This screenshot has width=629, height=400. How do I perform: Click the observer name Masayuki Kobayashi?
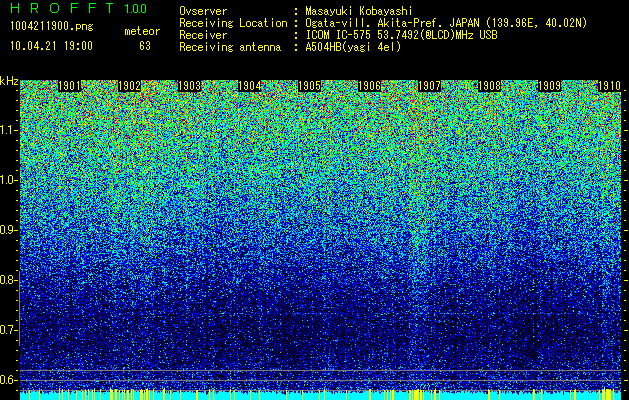point(359,11)
